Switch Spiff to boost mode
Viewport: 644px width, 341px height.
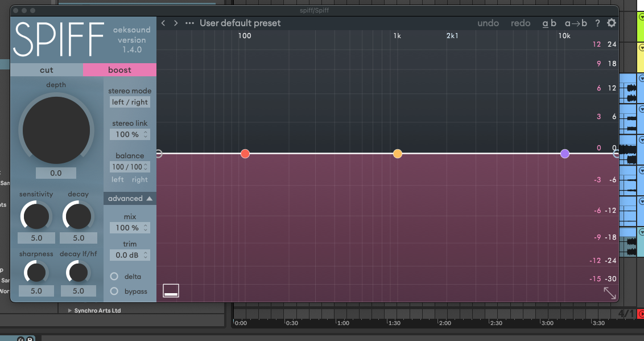[x=119, y=70]
